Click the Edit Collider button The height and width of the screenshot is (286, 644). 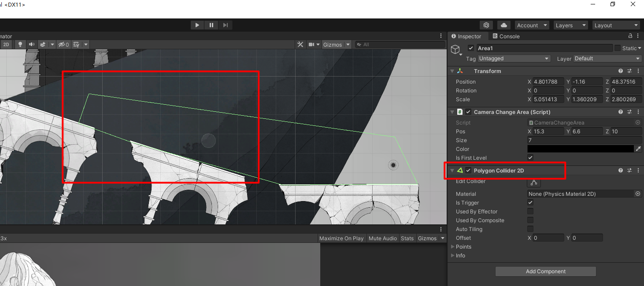[534, 182]
